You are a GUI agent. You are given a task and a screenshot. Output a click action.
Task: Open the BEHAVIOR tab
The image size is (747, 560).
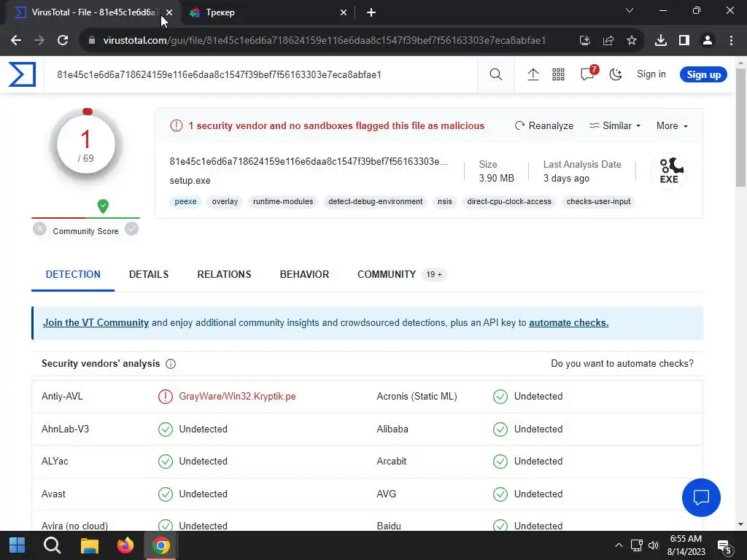pos(304,274)
